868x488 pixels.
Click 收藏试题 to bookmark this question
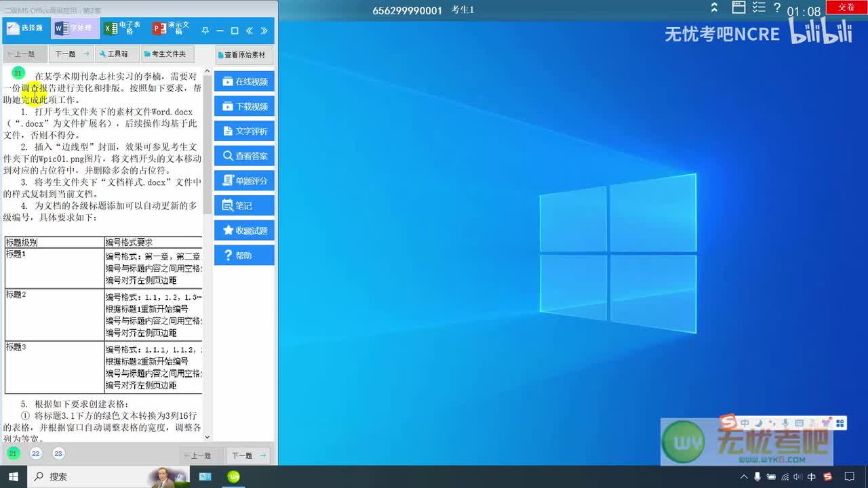[x=244, y=230]
